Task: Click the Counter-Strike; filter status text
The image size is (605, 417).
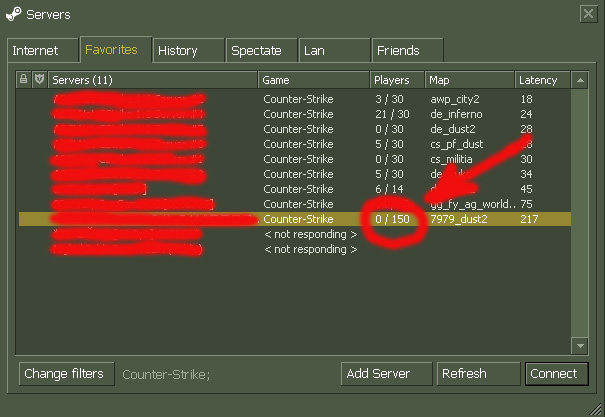Action: [x=166, y=375]
